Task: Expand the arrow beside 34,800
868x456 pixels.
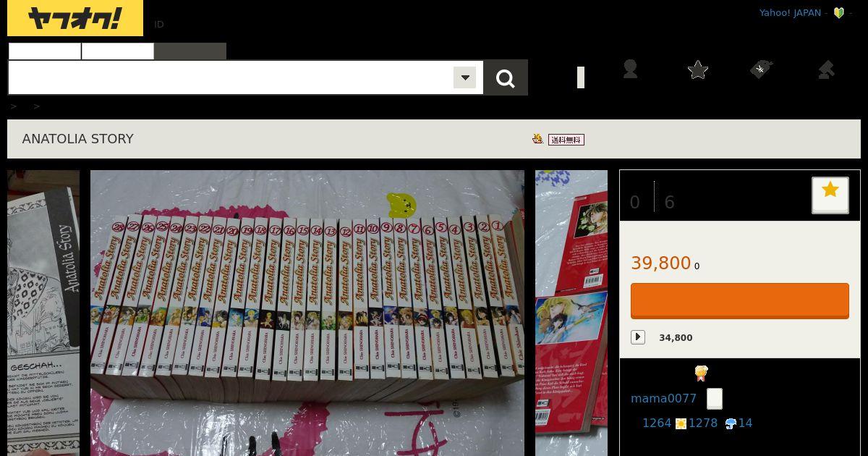Action: 638,337
